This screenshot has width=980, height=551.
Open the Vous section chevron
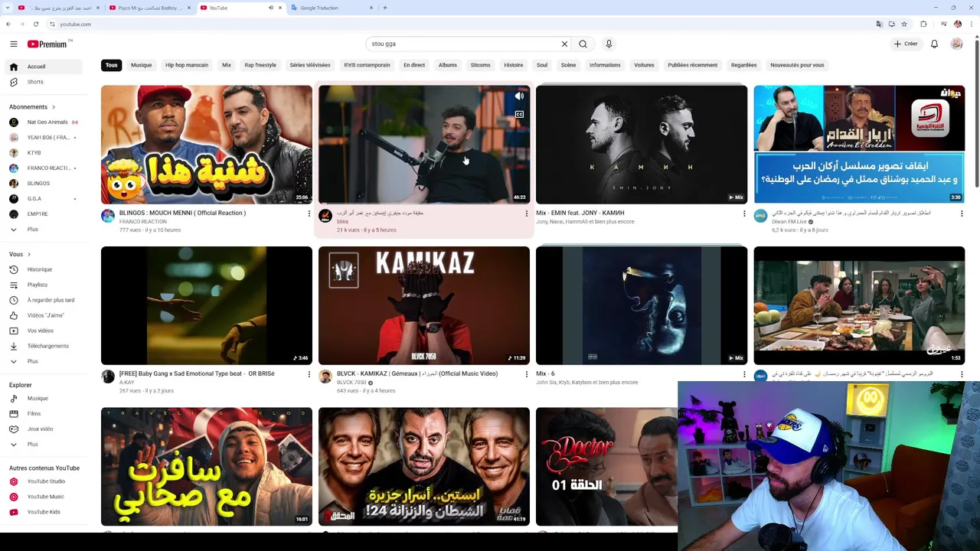pyautogui.click(x=29, y=254)
